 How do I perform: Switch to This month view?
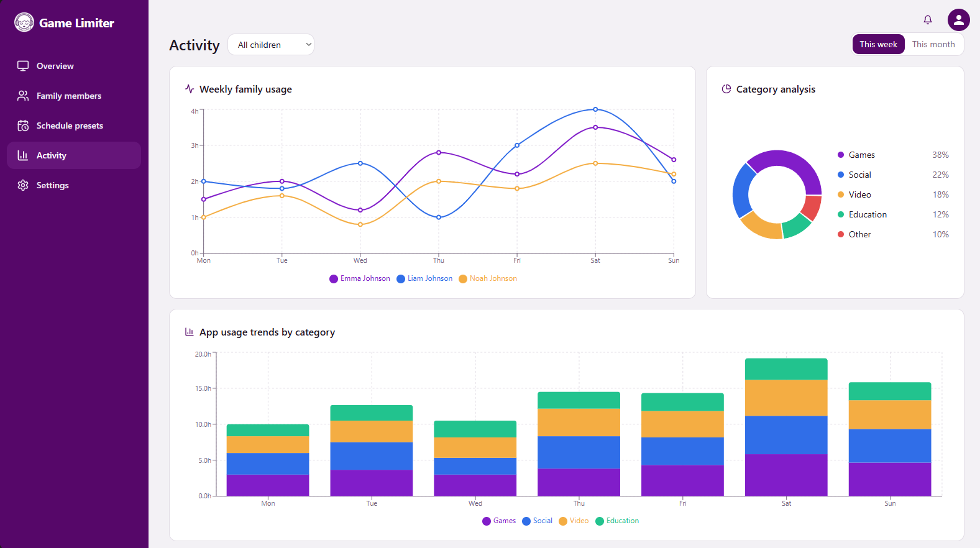[933, 44]
